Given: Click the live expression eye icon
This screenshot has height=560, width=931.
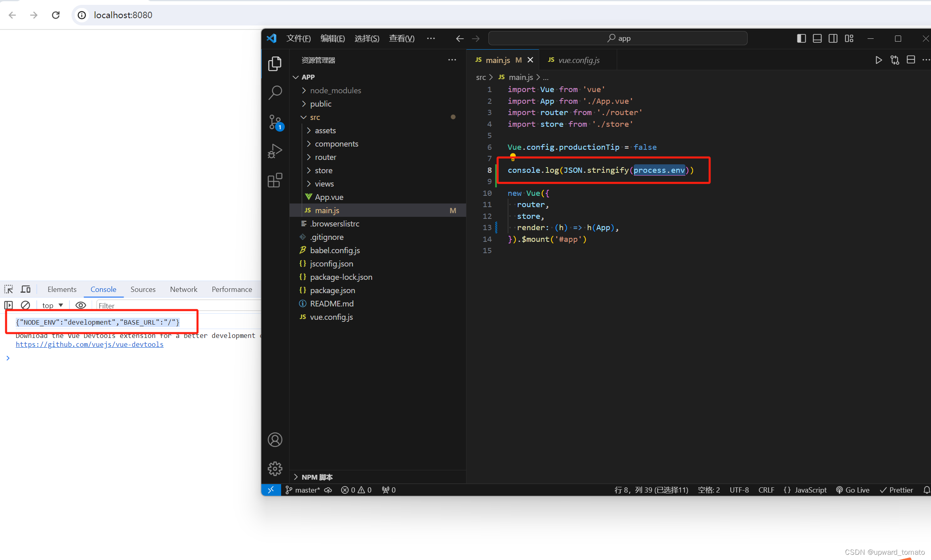Looking at the screenshot, I should 81,305.
